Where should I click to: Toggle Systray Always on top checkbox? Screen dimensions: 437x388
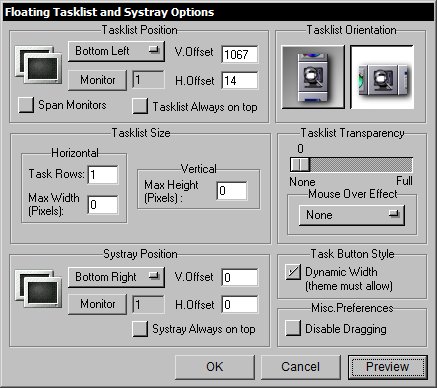click(140, 329)
